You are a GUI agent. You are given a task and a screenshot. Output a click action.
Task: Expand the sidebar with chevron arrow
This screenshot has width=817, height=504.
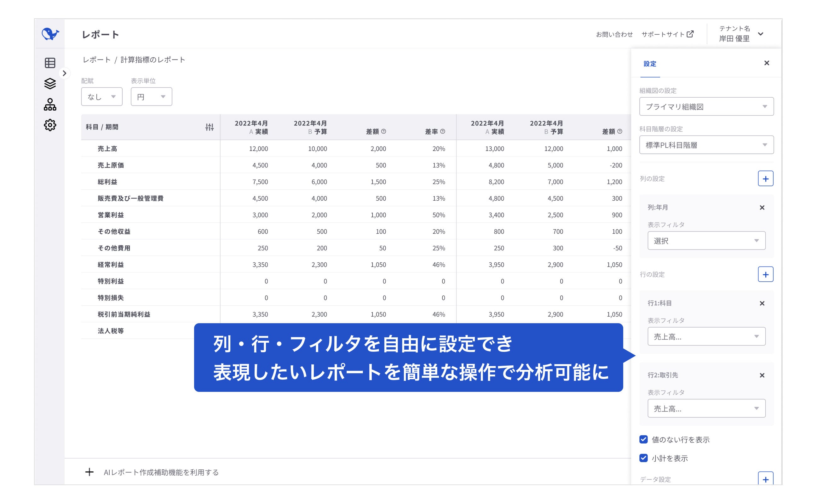(x=64, y=73)
